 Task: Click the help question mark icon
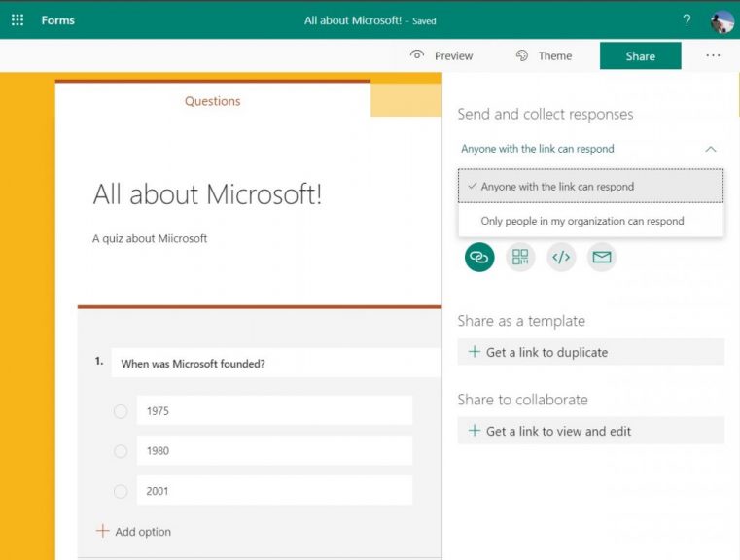687,20
